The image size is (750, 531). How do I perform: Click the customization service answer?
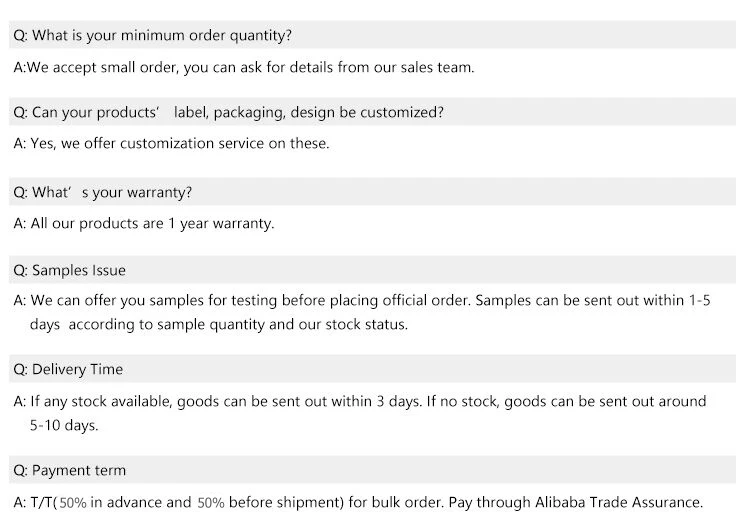[x=172, y=144]
